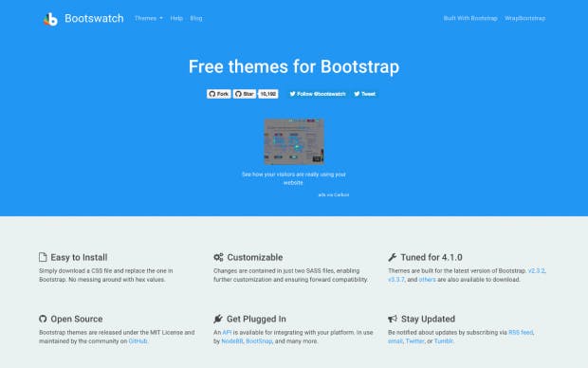Click the Get Plugged In heading

[256, 319]
